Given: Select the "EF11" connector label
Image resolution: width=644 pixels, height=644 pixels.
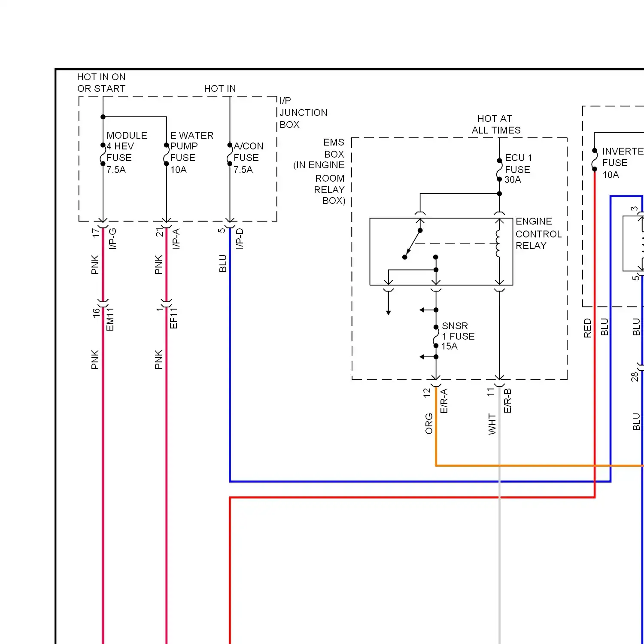Looking at the screenshot, I should pos(173,318).
